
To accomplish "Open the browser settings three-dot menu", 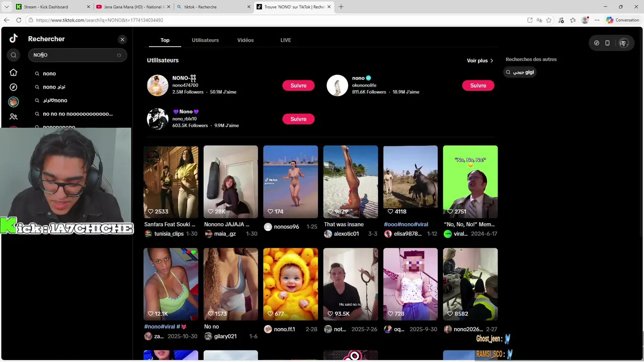I will click(597, 20).
